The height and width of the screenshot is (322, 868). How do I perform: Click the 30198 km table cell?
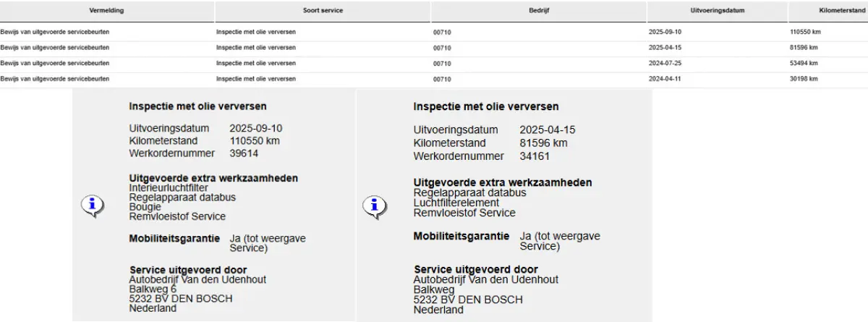point(804,79)
